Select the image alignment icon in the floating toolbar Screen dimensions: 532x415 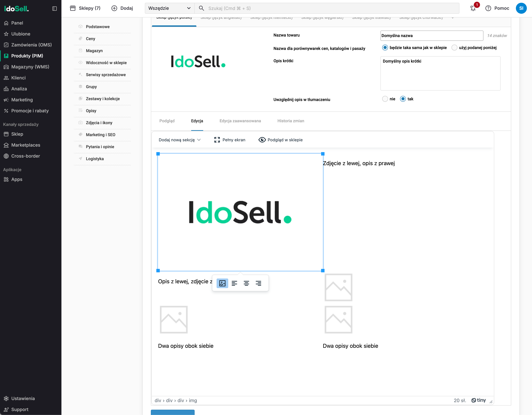click(222, 283)
